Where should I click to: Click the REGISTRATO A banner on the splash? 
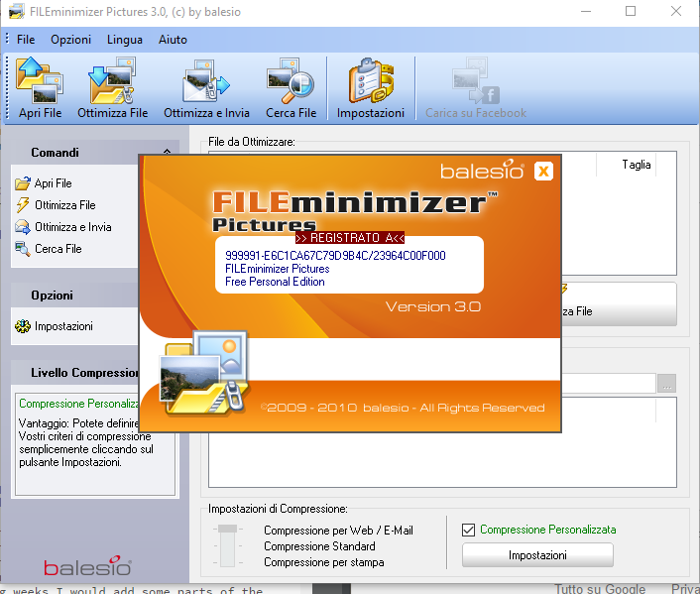click(350, 238)
